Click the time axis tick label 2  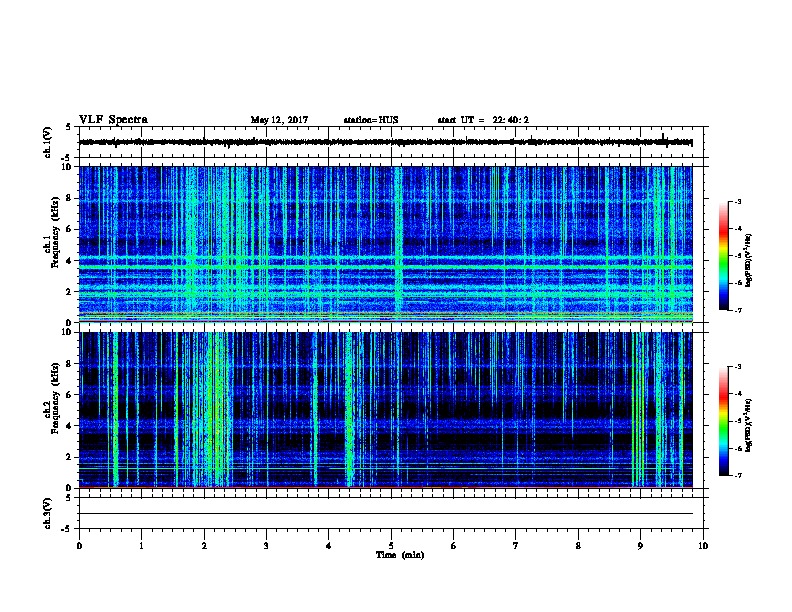pos(204,546)
